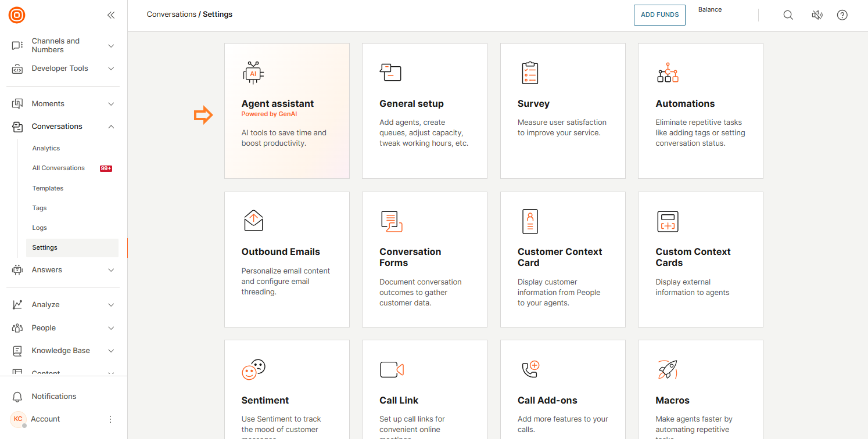Click the Call Link camera icon

(392, 370)
